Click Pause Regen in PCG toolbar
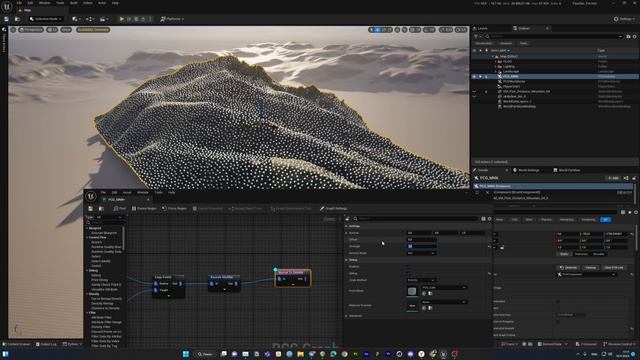The height and width of the screenshot is (360, 640). pyautogui.click(x=144, y=209)
